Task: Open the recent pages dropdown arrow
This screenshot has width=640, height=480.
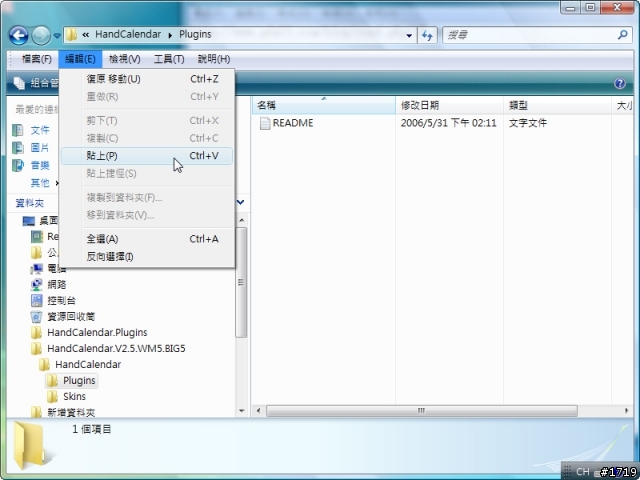Action: [x=57, y=36]
